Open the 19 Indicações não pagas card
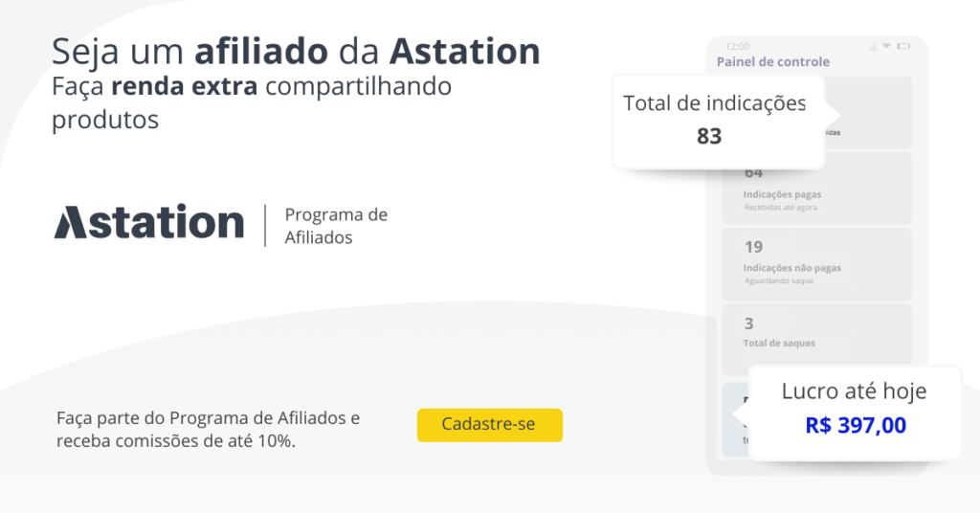This screenshot has width=980, height=513. pyautogui.click(x=817, y=264)
